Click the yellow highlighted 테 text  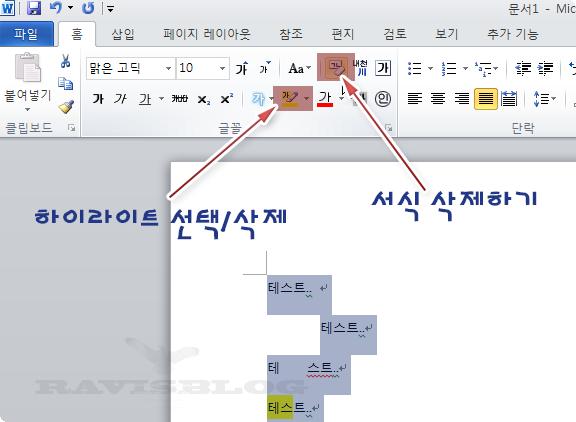274,407
